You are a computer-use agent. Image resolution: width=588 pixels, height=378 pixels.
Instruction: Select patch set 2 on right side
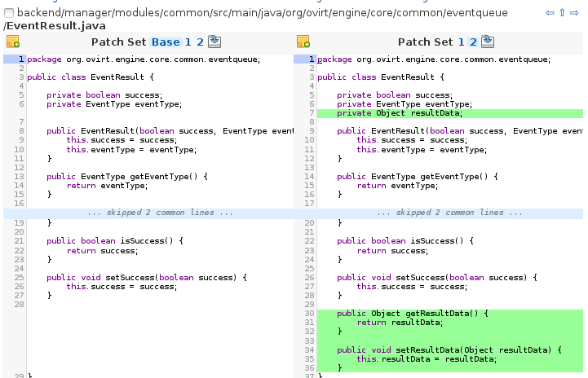click(x=473, y=42)
